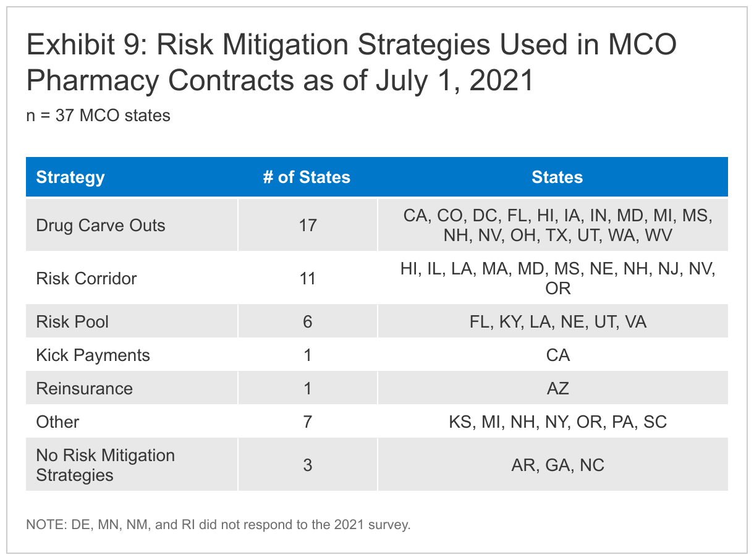Screen dimensions: 754x560
Task: Click the States column header
Action: tap(557, 177)
